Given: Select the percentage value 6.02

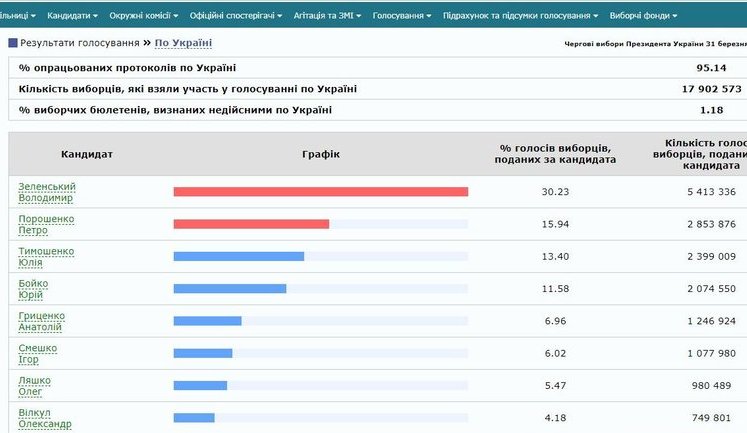Looking at the screenshot, I should tap(555, 353).
